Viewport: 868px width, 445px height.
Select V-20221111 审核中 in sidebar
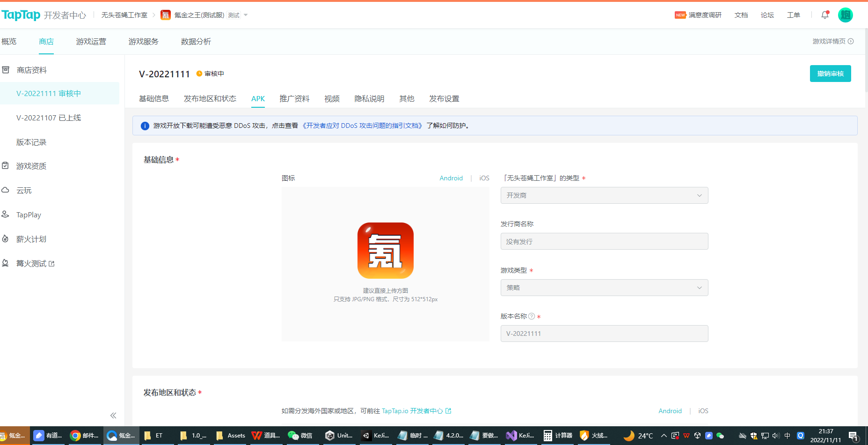click(59, 93)
